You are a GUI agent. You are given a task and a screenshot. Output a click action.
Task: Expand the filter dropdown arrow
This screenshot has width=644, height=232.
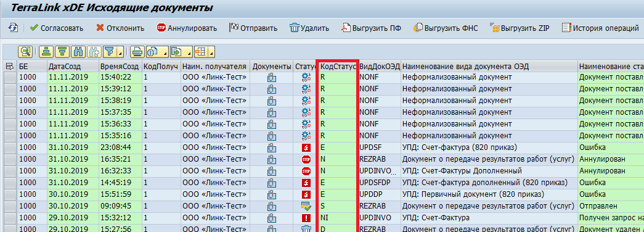120,53
